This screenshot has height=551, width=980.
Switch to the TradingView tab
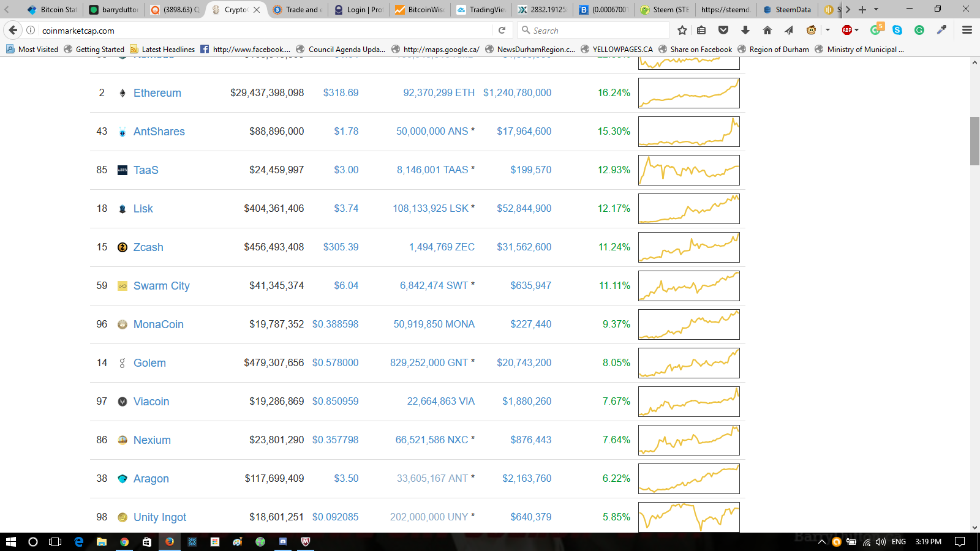480,10
